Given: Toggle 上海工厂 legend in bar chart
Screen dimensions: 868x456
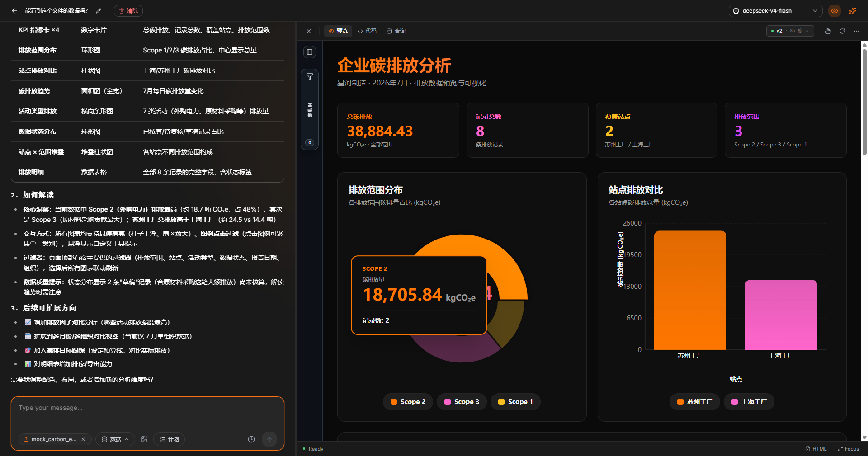Looking at the screenshot, I should tap(749, 402).
